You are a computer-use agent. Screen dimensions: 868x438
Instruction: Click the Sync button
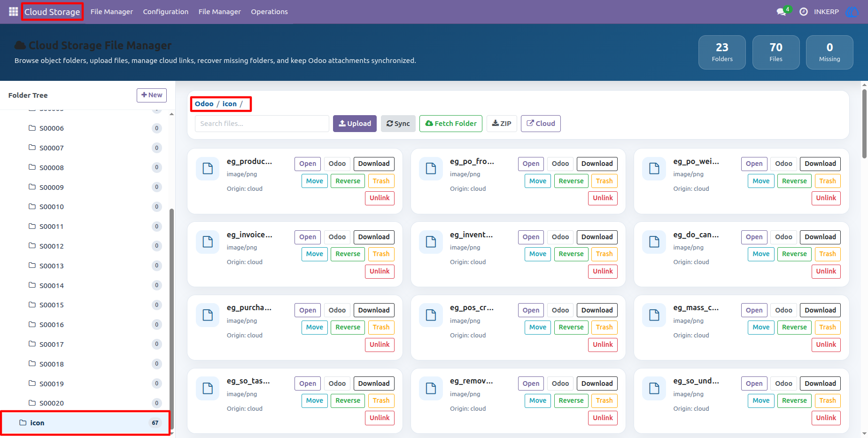398,124
